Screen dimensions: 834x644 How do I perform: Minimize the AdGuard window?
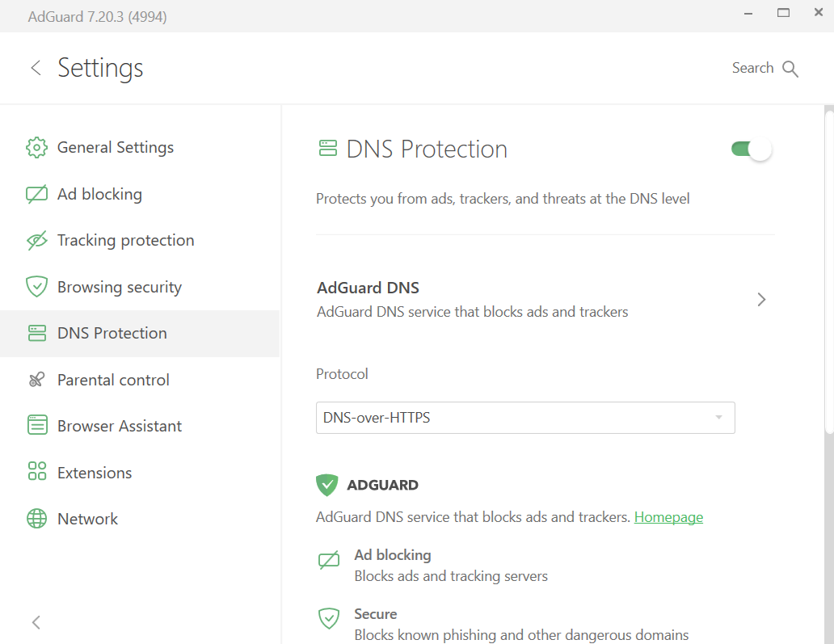748,13
